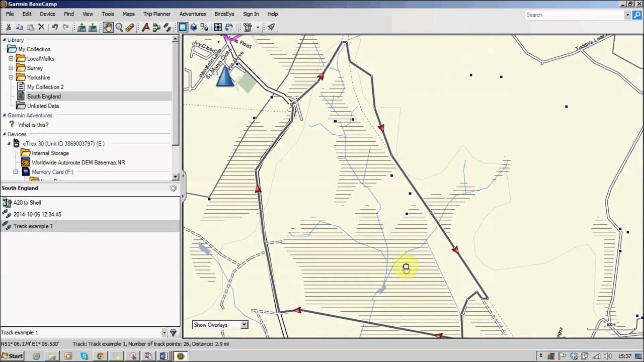This screenshot has width=644, height=362.
Task: Click the Paste toolbar icon
Action: 31,27
